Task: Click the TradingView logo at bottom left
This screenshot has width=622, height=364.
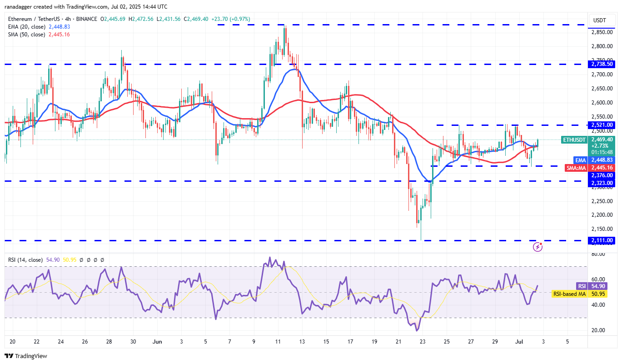Action: [26, 356]
